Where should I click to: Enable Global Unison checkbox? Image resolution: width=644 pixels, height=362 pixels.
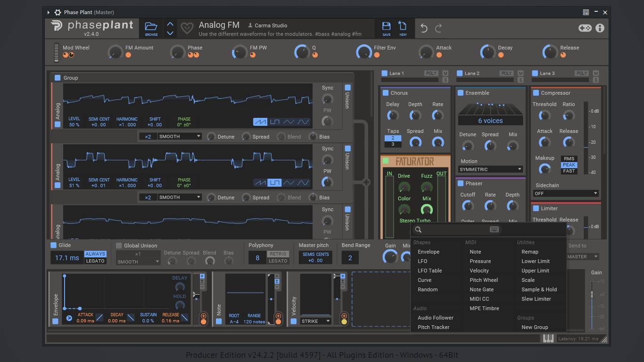click(119, 246)
